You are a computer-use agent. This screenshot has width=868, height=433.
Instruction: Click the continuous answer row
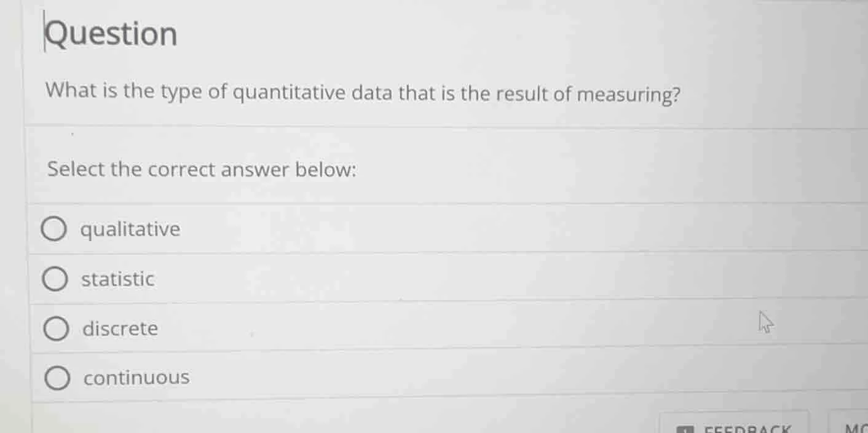(x=430, y=377)
